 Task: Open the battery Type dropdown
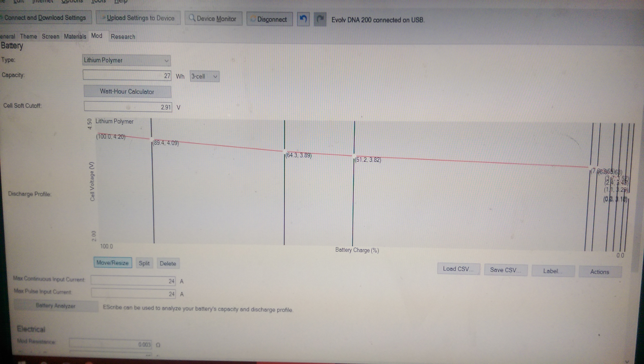126,61
